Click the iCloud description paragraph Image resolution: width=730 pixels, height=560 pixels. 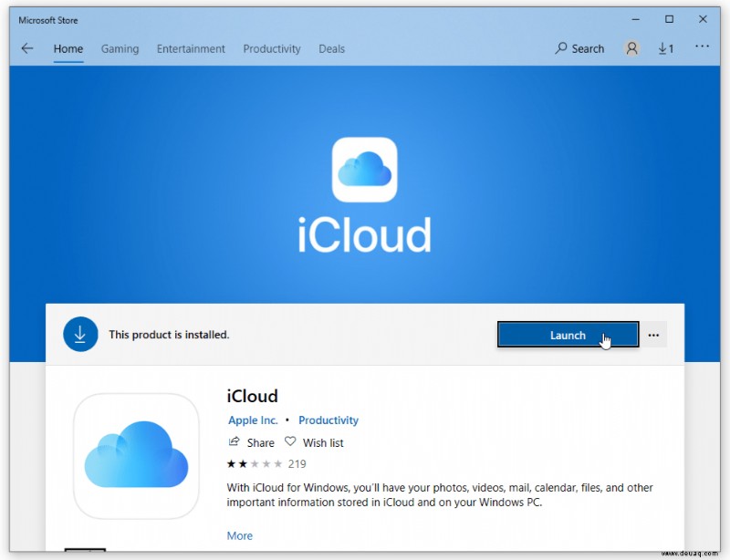pos(440,495)
